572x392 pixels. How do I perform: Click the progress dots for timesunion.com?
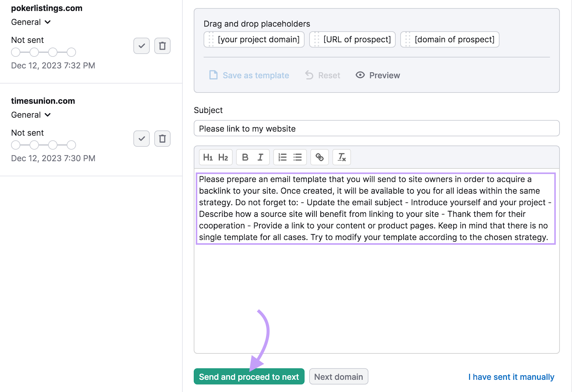pyautogui.click(x=43, y=145)
